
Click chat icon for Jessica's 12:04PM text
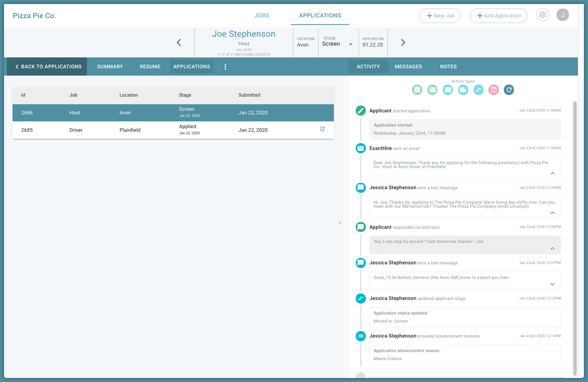click(x=361, y=188)
